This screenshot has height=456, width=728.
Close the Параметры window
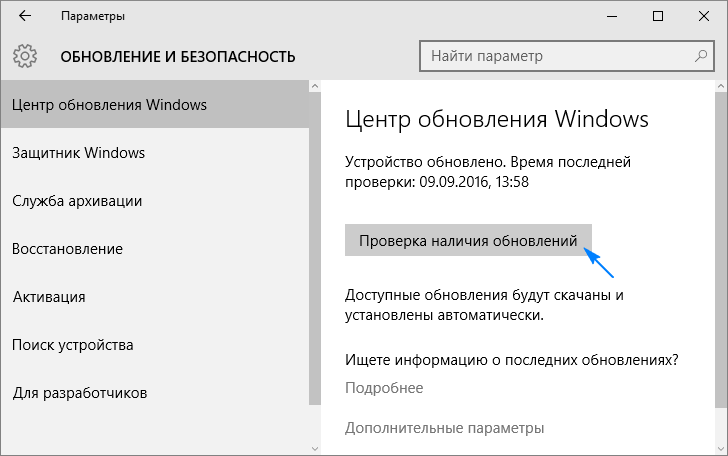704,17
